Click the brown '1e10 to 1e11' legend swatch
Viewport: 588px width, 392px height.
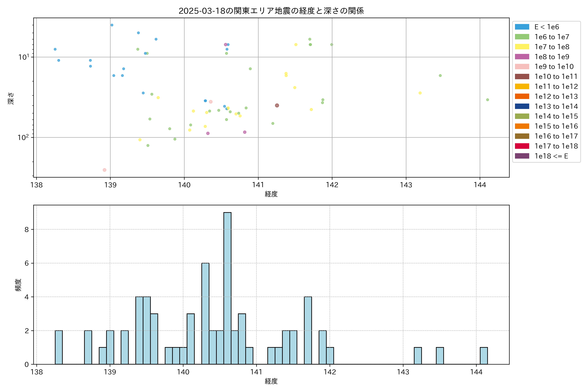[x=522, y=76]
